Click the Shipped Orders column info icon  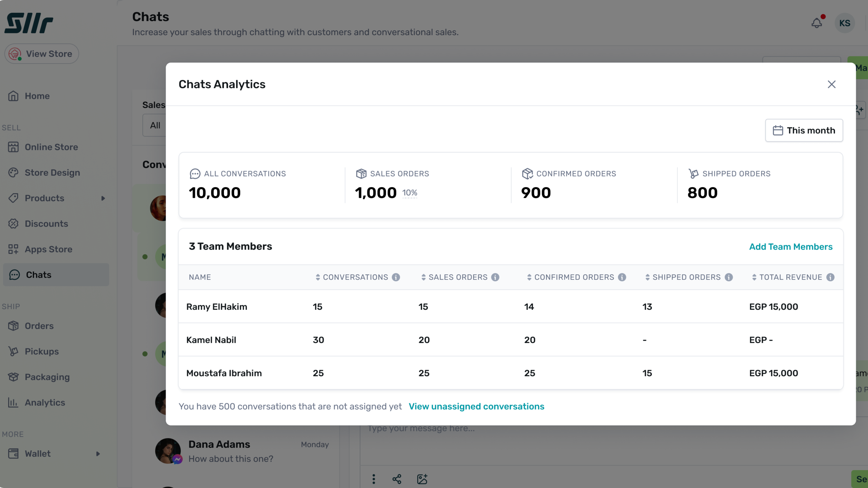coord(729,277)
